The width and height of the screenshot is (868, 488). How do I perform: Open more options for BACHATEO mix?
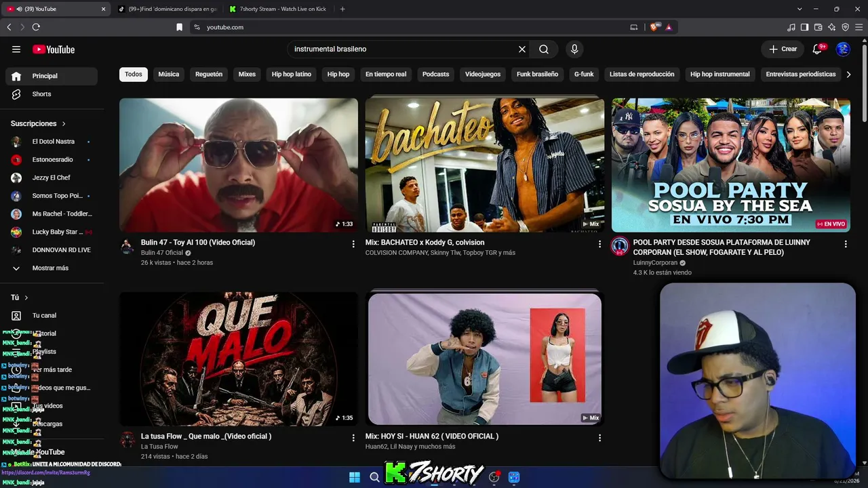click(599, 244)
